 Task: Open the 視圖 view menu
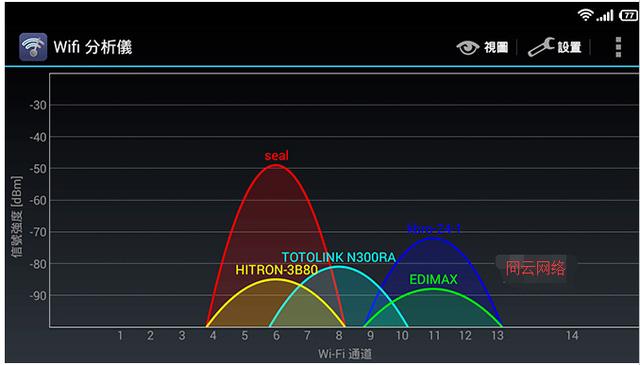[x=482, y=47]
